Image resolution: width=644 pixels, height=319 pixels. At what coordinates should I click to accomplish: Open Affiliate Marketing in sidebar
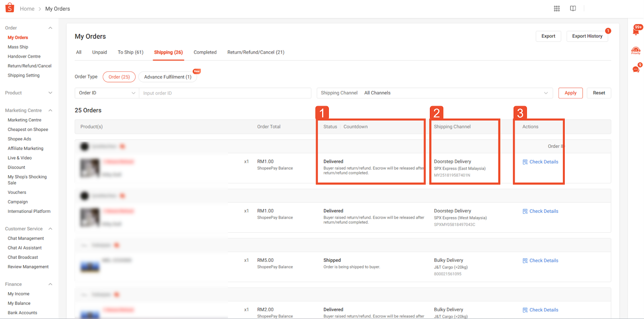tap(25, 149)
